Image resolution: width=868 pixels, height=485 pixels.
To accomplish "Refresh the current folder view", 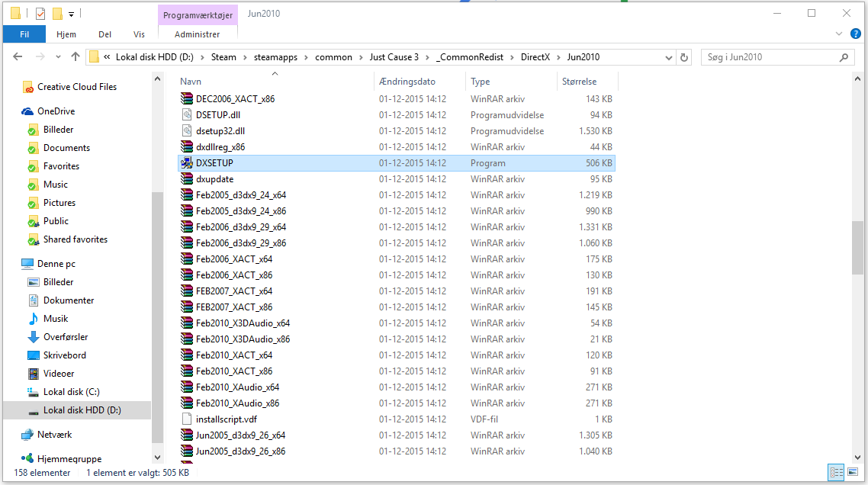I will click(684, 57).
